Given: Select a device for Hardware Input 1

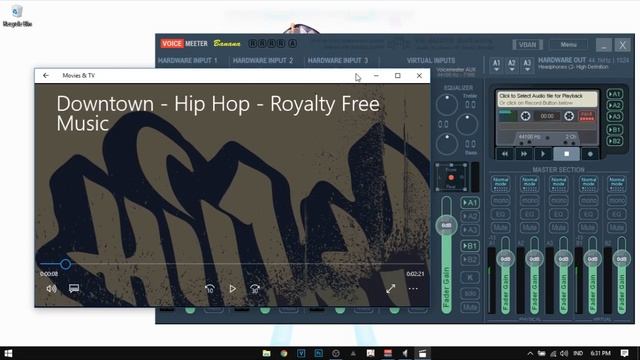Looking at the screenshot, I should click(x=188, y=60).
